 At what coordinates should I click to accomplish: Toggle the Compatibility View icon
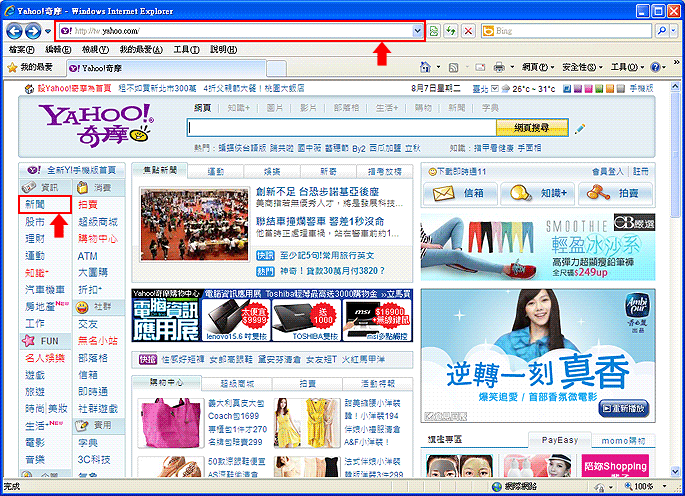[433, 31]
